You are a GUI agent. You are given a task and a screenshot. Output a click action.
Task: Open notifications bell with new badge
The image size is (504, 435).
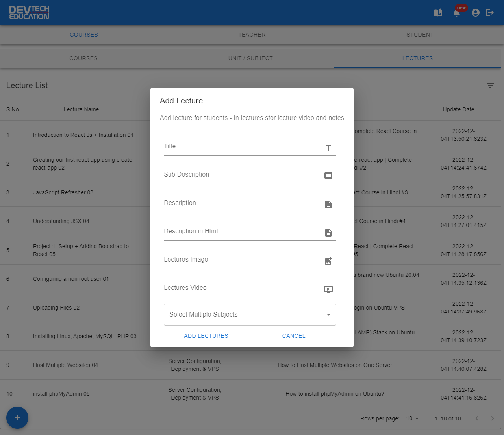[x=457, y=13]
